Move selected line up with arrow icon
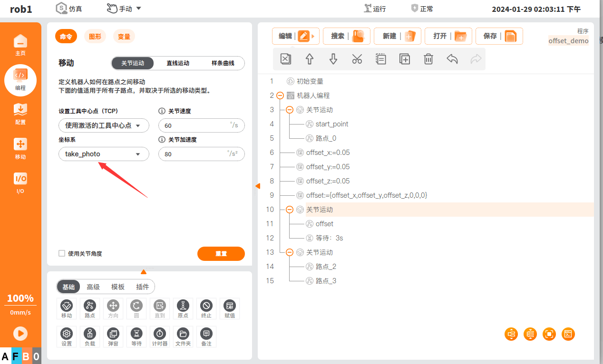 click(x=310, y=59)
